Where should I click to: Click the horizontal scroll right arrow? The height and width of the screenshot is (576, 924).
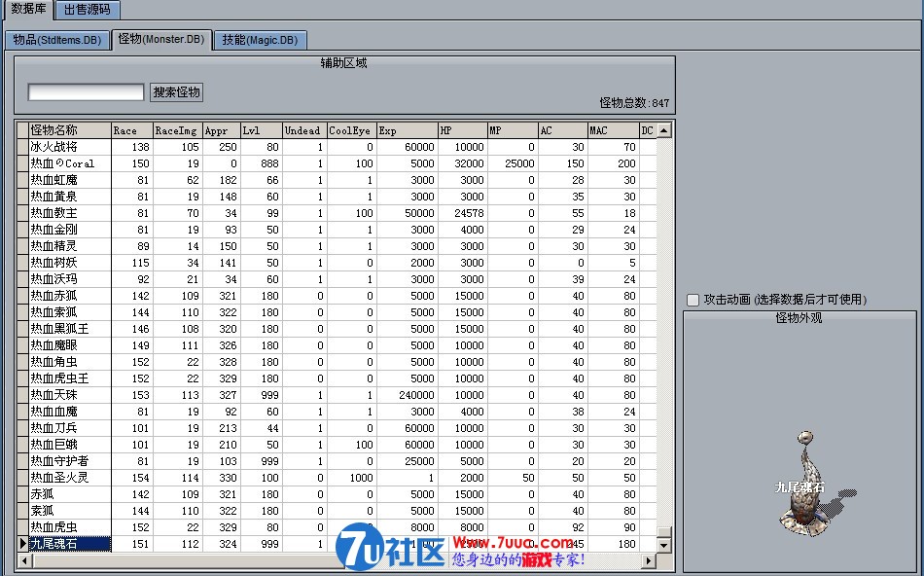[x=648, y=560]
